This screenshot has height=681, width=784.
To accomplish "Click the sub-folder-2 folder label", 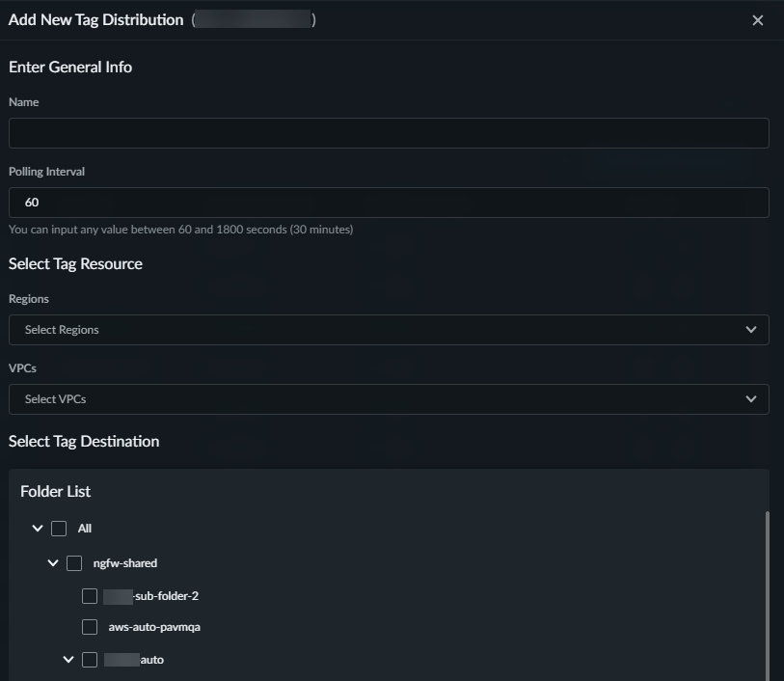I will point(166,596).
